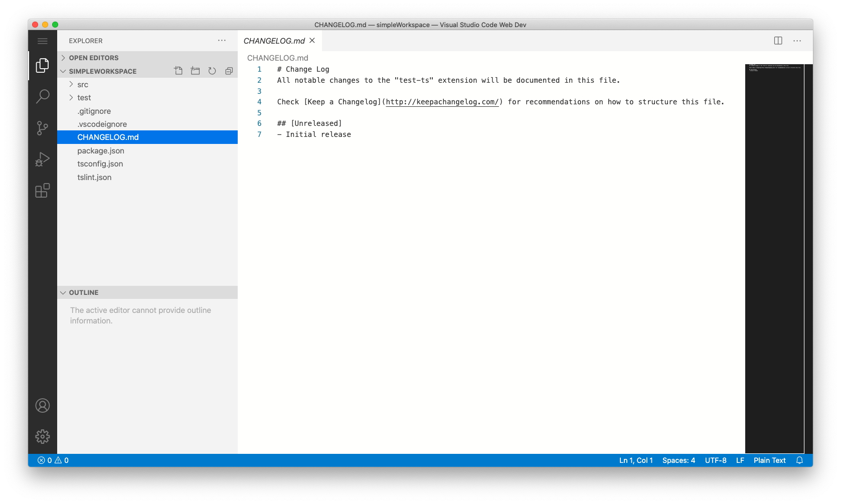This screenshot has height=504, width=841.
Task: Change end of line sequence LF
Action: (x=740, y=460)
